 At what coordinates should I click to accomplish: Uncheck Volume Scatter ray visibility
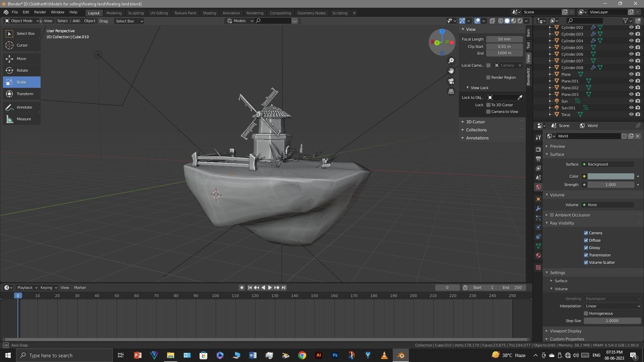(x=586, y=262)
